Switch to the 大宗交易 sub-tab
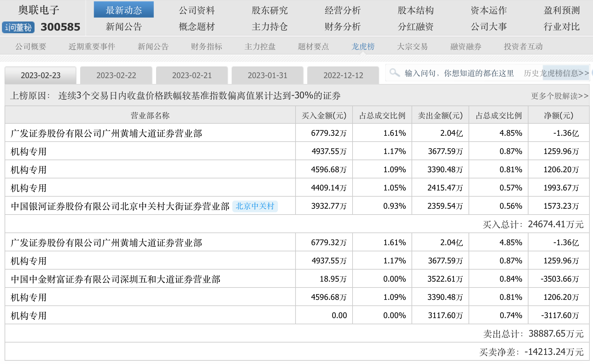The width and height of the screenshot is (593, 364). (x=412, y=47)
